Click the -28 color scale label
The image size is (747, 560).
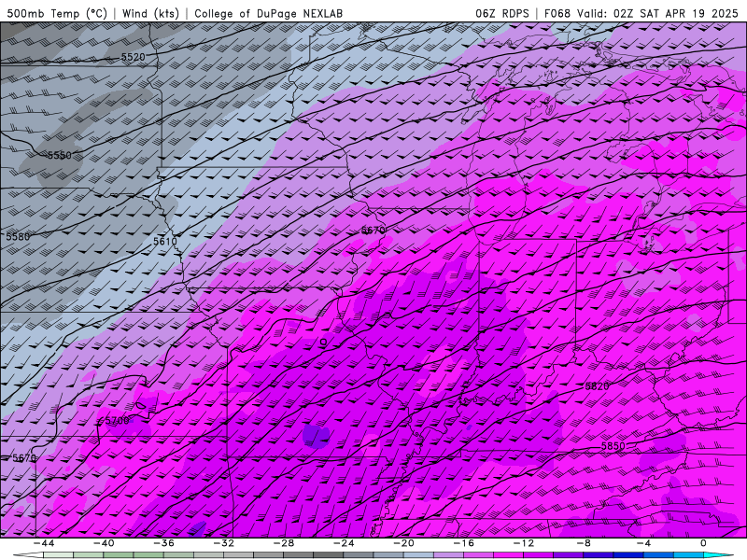(x=284, y=543)
